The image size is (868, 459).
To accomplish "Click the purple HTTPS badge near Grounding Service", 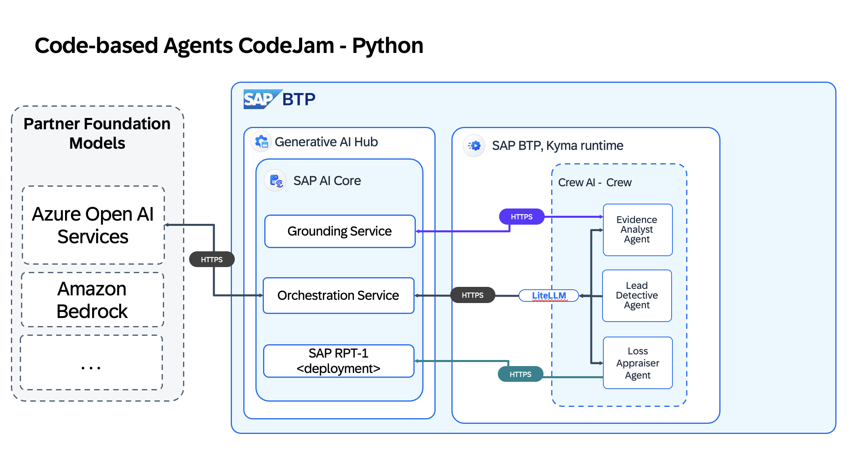I will pyautogui.click(x=521, y=217).
